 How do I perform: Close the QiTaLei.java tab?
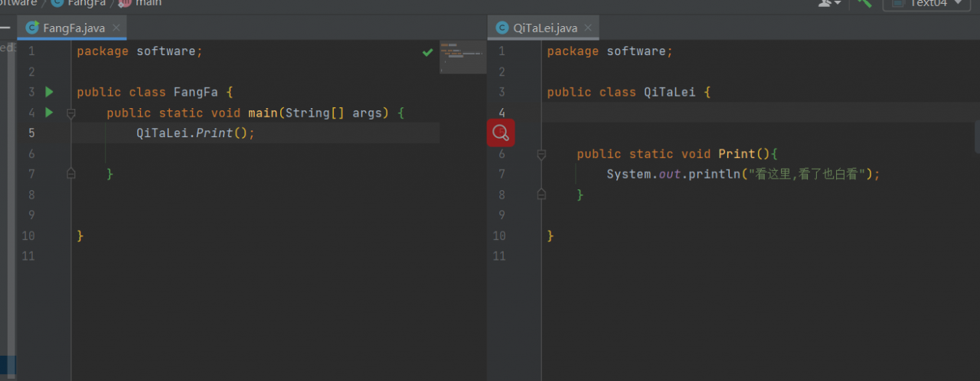[x=589, y=28]
